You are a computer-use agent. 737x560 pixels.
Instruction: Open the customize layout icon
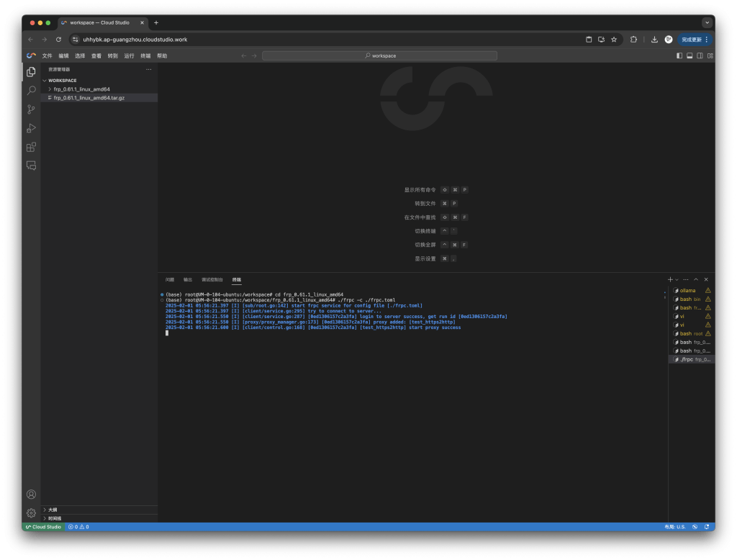pyautogui.click(x=710, y=55)
